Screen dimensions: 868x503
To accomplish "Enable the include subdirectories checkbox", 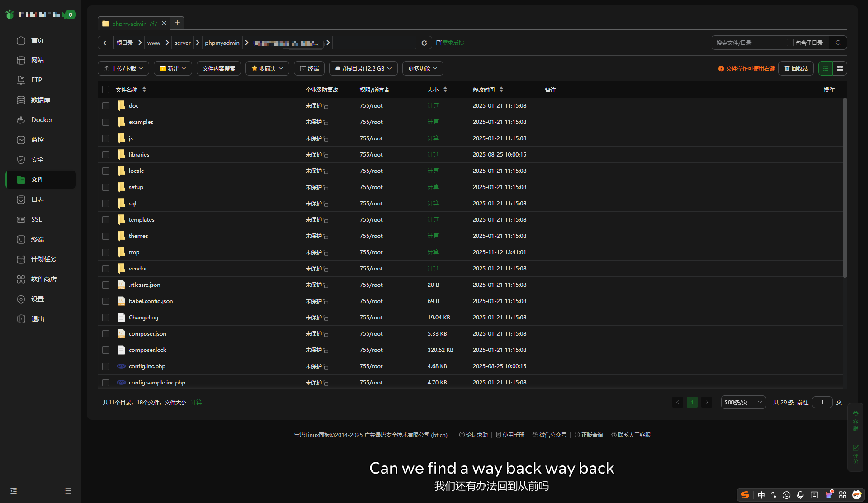I will click(790, 43).
